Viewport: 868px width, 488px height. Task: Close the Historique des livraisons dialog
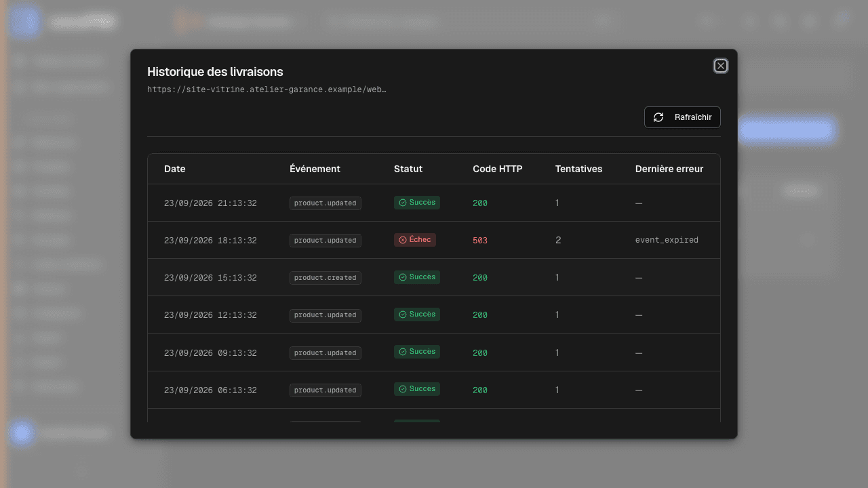(x=721, y=66)
